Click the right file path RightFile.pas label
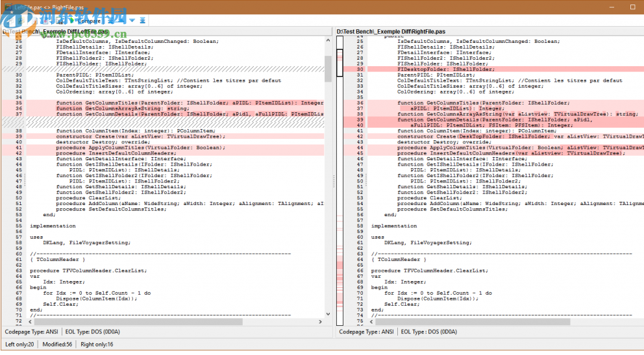The height and width of the screenshot is (355, 644). tap(391, 32)
